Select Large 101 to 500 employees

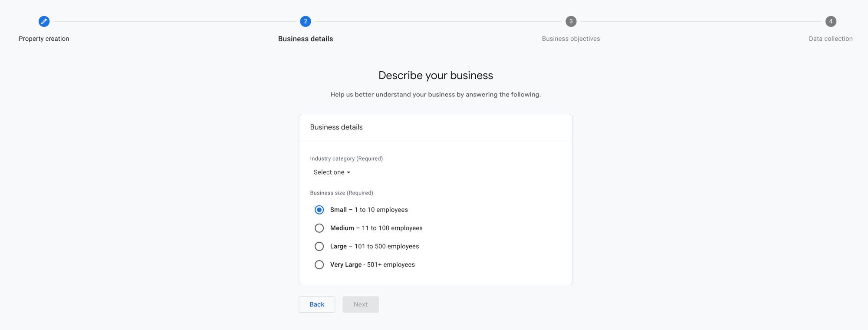point(319,246)
